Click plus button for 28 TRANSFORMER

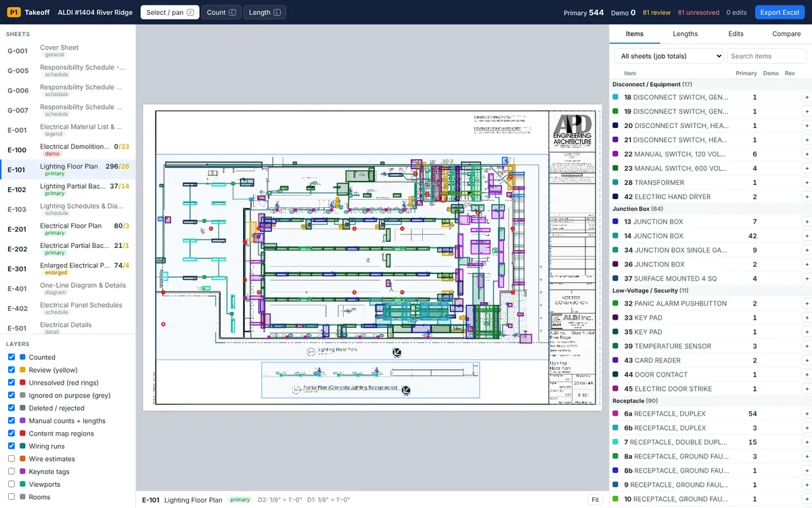(807, 183)
